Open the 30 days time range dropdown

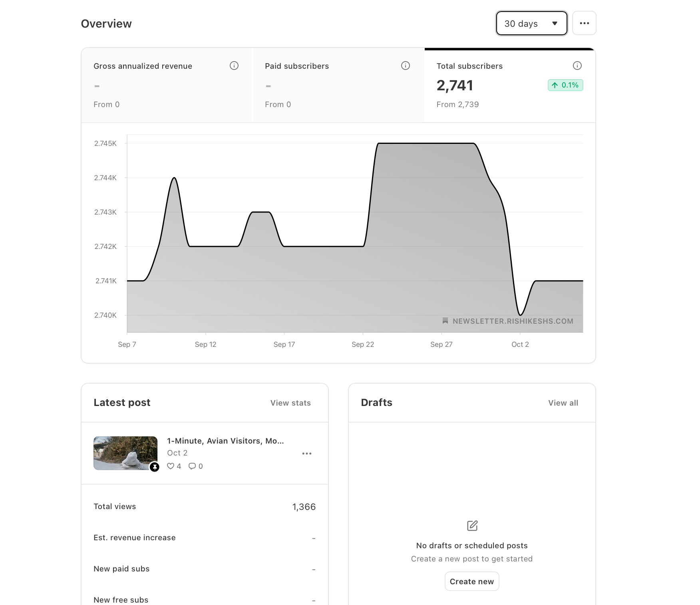pos(531,24)
